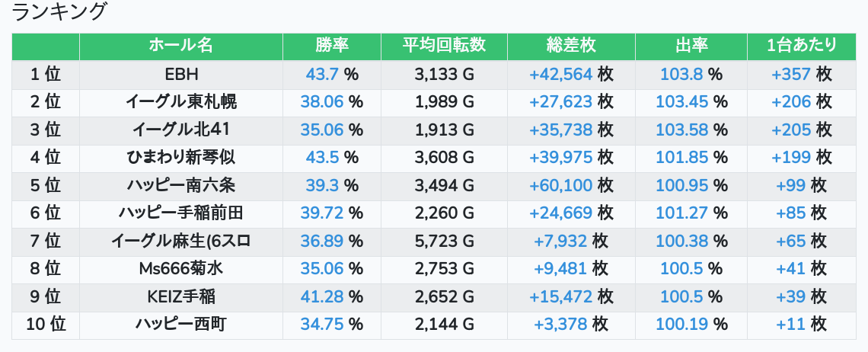Click the 総差枚 column header
Viewport: 868px width, 352px height.
(571, 46)
